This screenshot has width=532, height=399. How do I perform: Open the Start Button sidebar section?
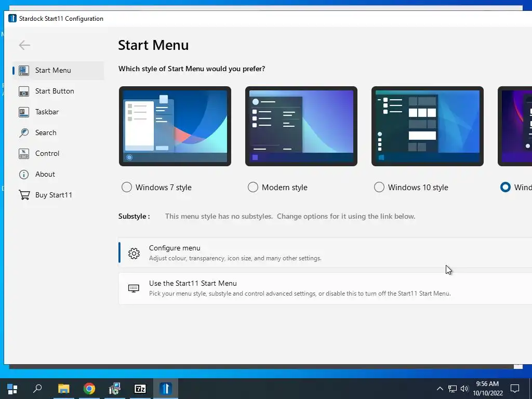point(58,91)
